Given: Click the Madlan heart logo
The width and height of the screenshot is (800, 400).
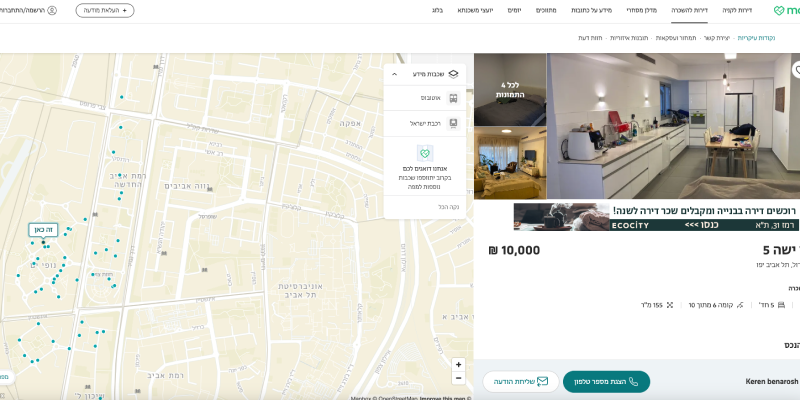Looking at the screenshot, I should pyautogui.click(x=779, y=10).
